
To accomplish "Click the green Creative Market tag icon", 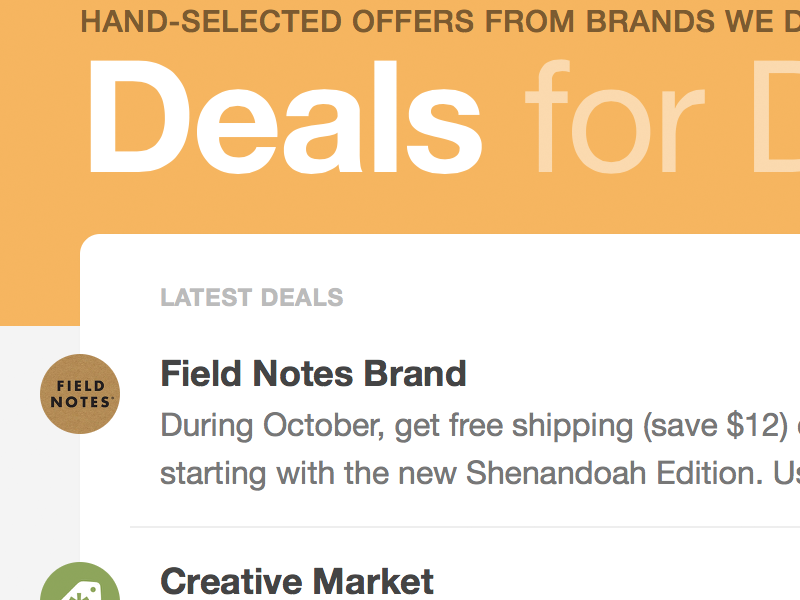I will pos(80,584).
